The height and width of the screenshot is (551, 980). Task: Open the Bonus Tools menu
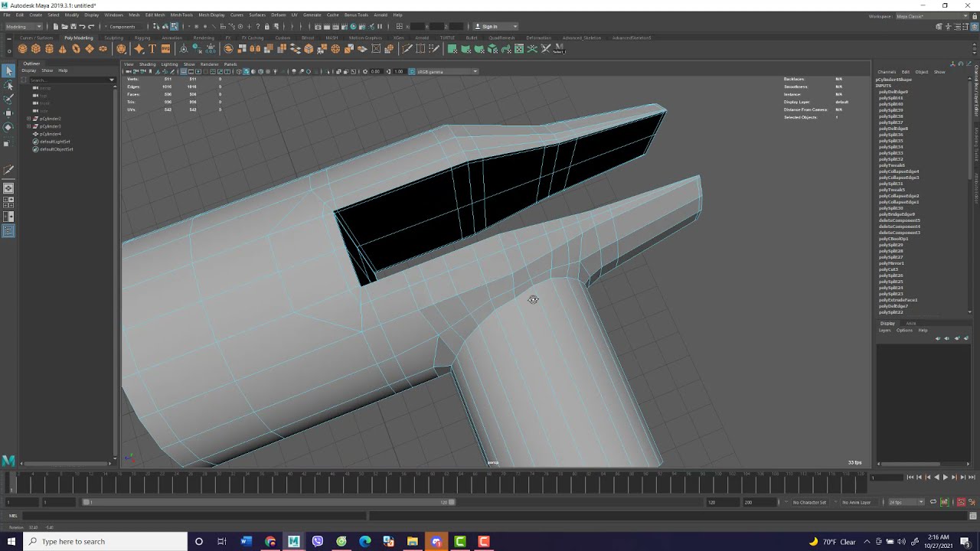click(356, 15)
